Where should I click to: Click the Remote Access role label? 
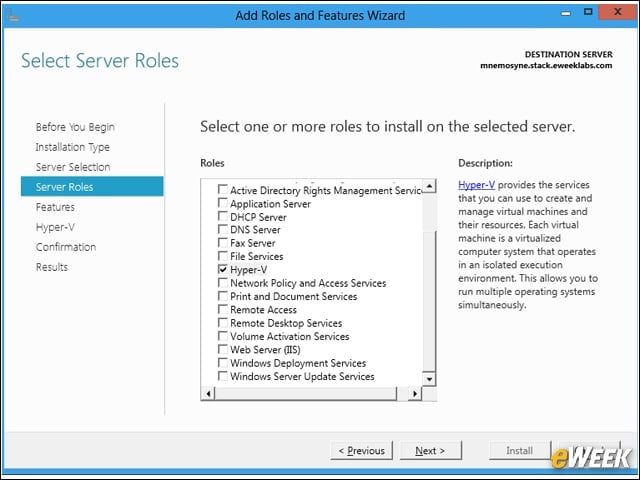[263, 310]
